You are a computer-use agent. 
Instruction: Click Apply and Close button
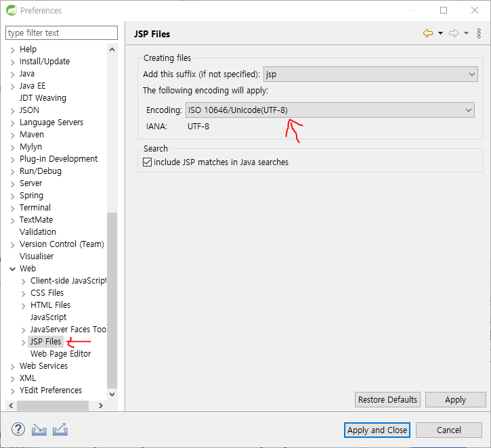point(377,430)
